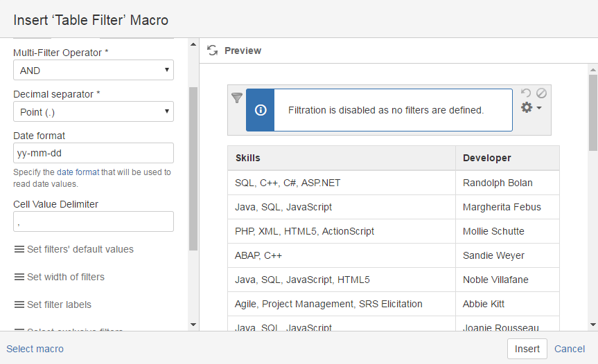The height and width of the screenshot is (364, 598).
Task: Expand the Set width of filters section
Action: [x=66, y=277]
